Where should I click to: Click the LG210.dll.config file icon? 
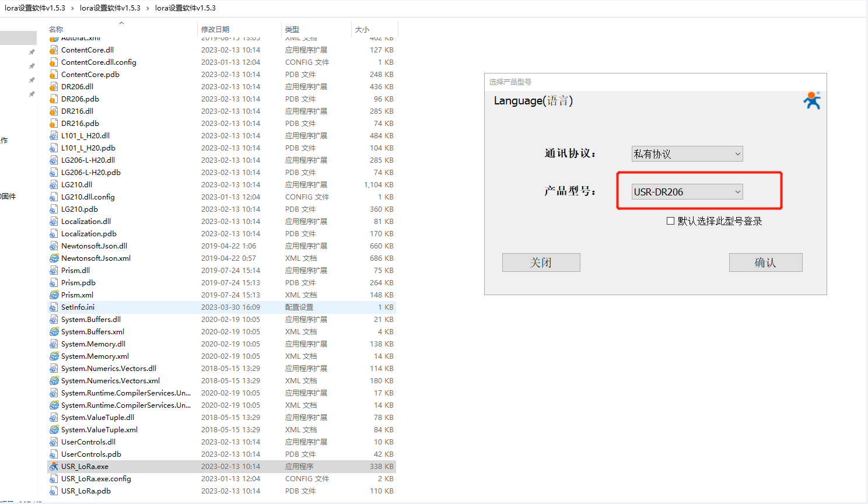(54, 197)
